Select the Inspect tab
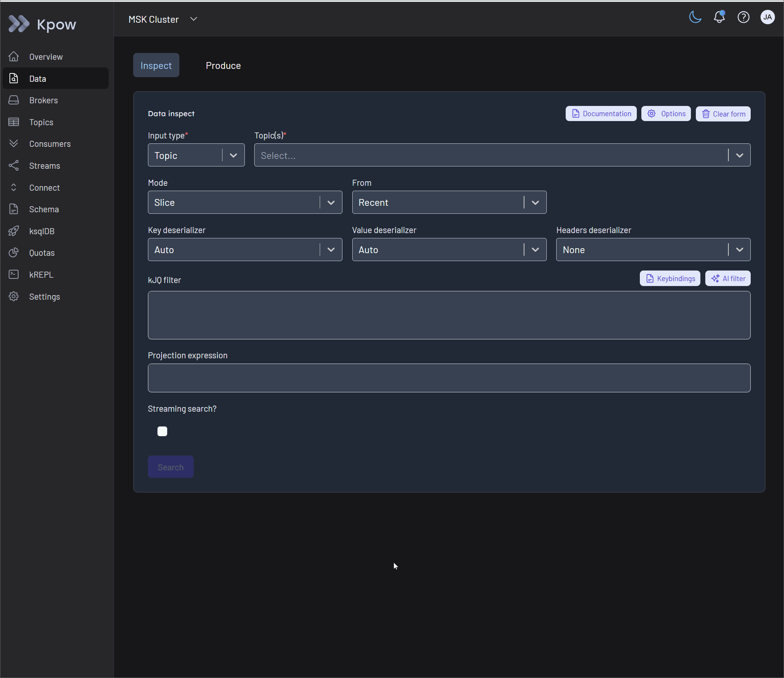The width and height of the screenshot is (784, 678). coord(156,65)
